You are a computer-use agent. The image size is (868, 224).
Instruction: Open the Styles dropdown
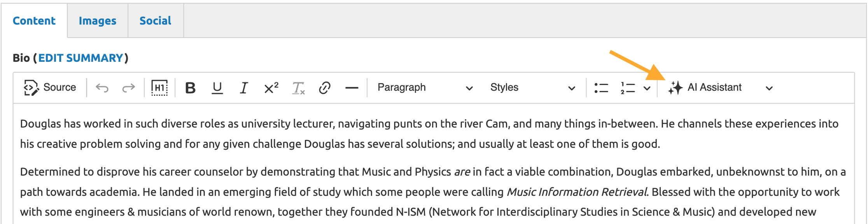click(532, 88)
